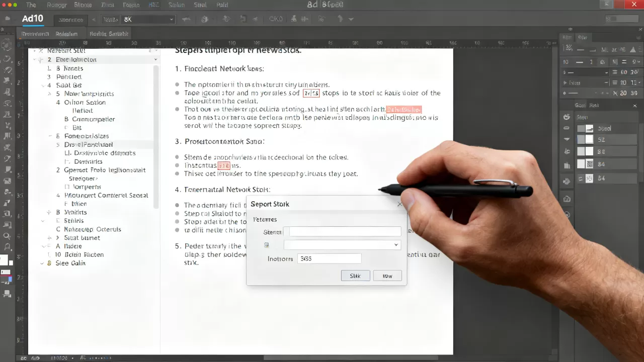This screenshot has width=644, height=362.
Task: Click the camera icon in right panel strip
Action: 567,199
